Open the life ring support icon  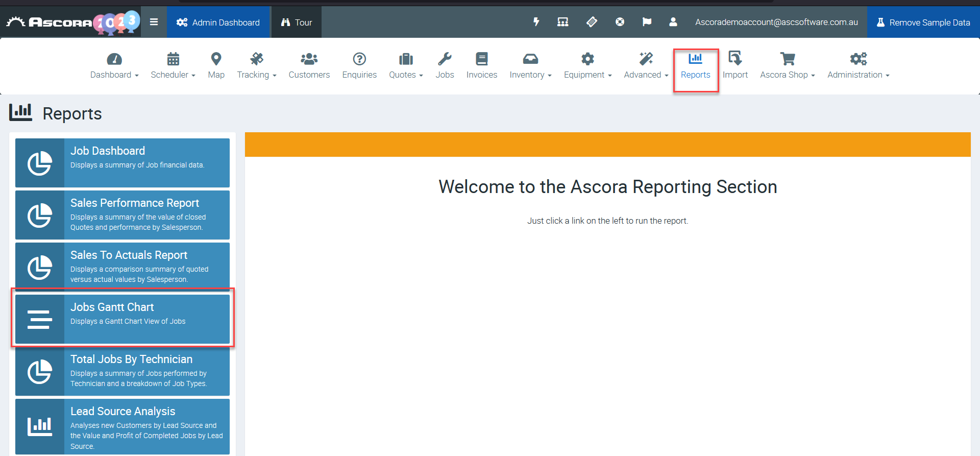620,22
